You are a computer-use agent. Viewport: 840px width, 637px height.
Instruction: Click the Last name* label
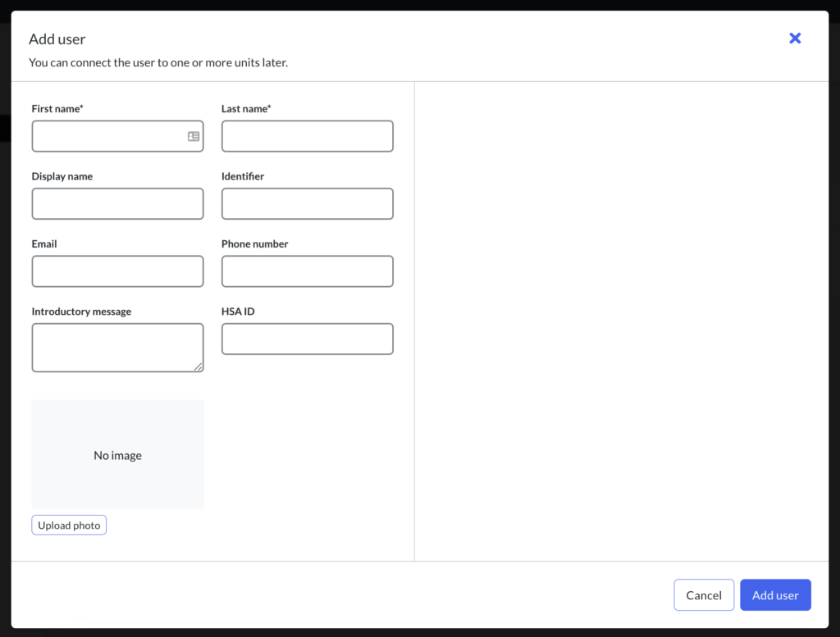coord(246,109)
